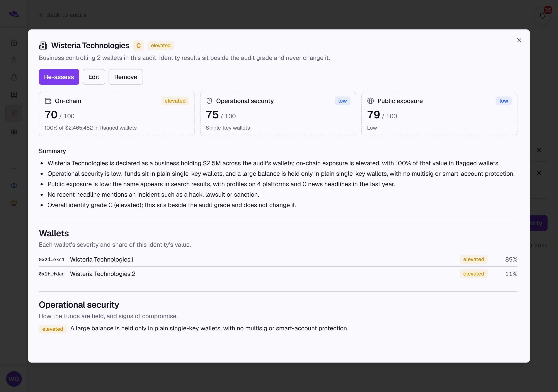The height and width of the screenshot is (392, 558).
Task: Click the Re-assess button
Action: click(59, 77)
